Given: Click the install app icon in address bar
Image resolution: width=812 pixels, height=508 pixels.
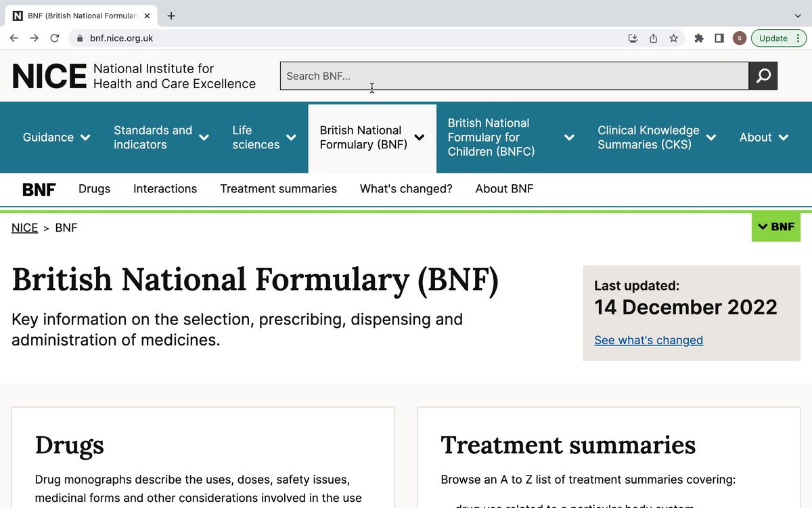Looking at the screenshot, I should pos(633,39).
